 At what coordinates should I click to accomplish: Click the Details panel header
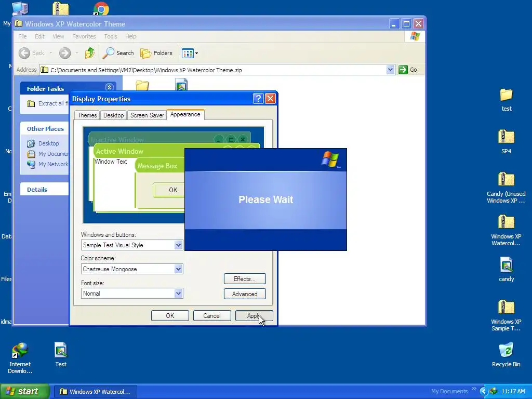coord(45,189)
